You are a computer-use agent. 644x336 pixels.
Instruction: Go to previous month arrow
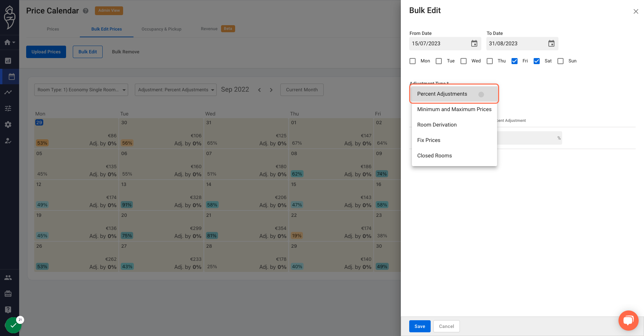click(259, 90)
